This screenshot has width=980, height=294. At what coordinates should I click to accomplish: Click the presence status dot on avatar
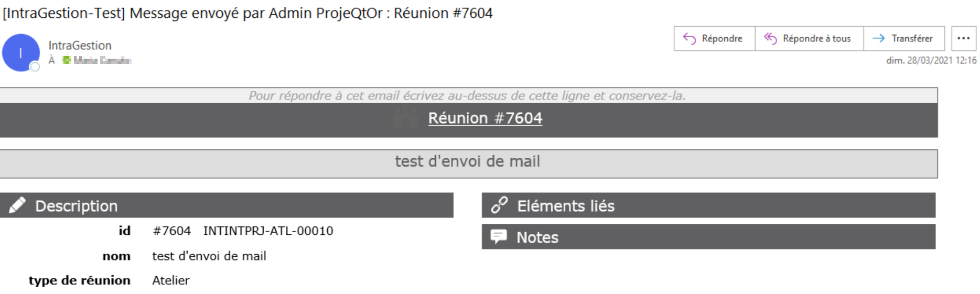coord(35,67)
